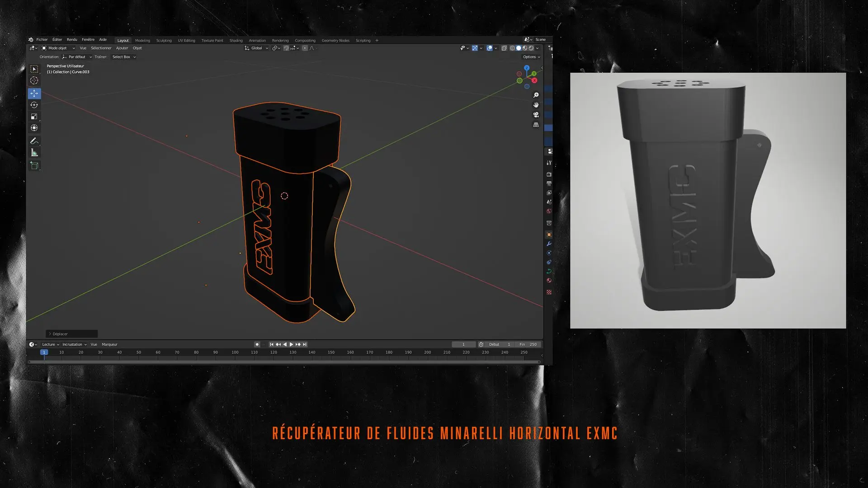The width and height of the screenshot is (868, 488).
Task: Switch to solid shading
Action: click(519, 48)
